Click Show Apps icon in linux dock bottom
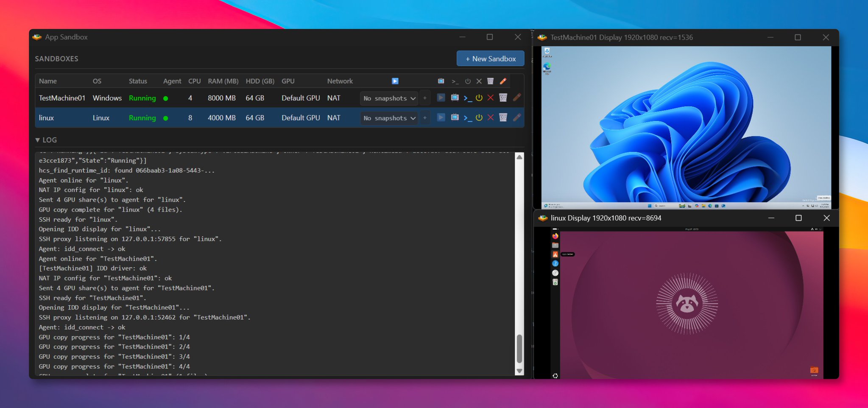 [555, 376]
